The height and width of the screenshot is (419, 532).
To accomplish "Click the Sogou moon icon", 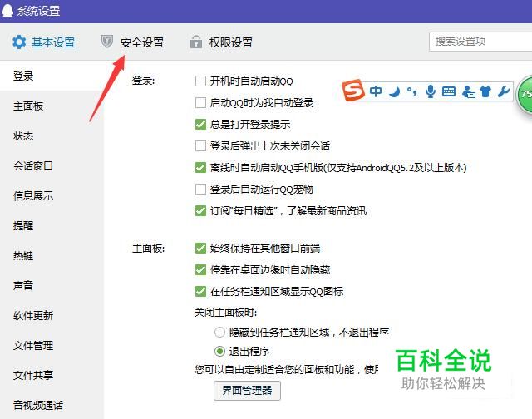I will 394,91.
